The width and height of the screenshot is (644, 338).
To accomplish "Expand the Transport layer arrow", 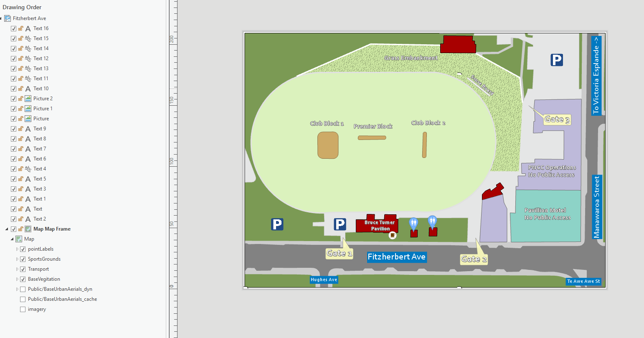I will pyautogui.click(x=17, y=269).
